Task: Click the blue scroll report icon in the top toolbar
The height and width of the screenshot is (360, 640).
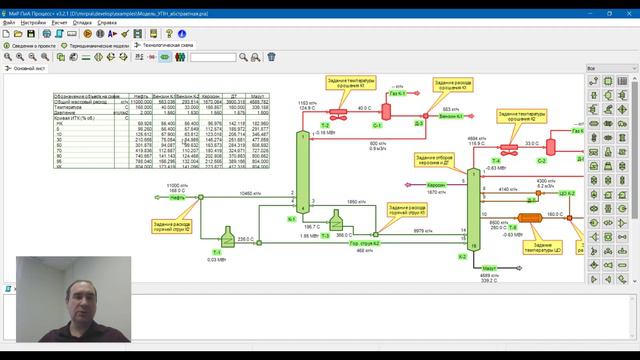Action: coord(59,34)
